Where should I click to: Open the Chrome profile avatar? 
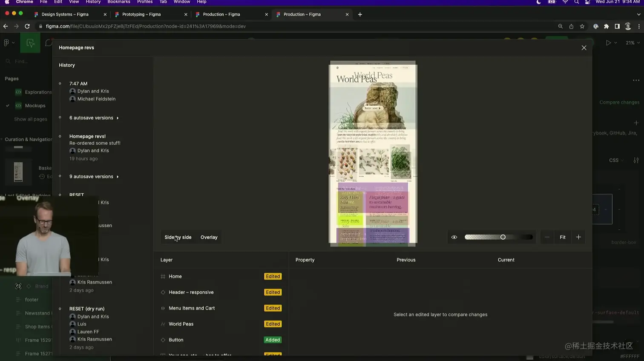(x=628, y=26)
